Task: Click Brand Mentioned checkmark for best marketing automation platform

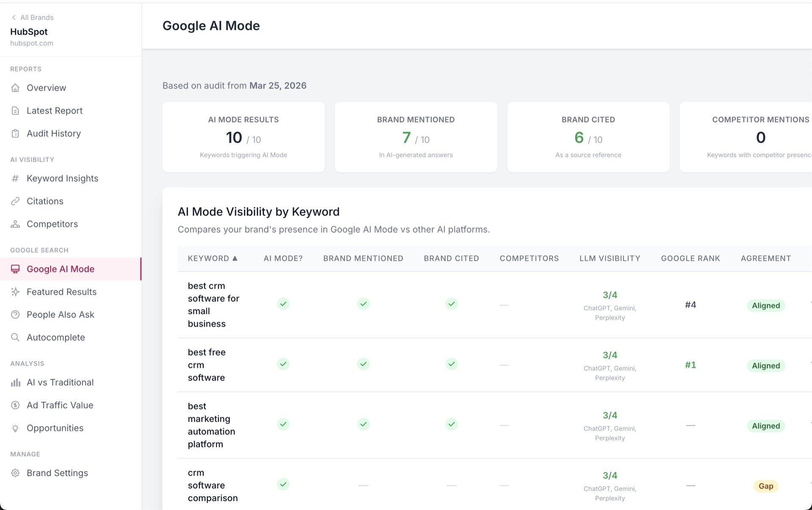Action: point(363,424)
